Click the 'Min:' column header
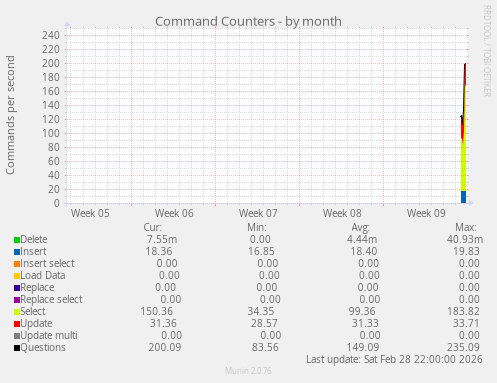 [257, 227]
